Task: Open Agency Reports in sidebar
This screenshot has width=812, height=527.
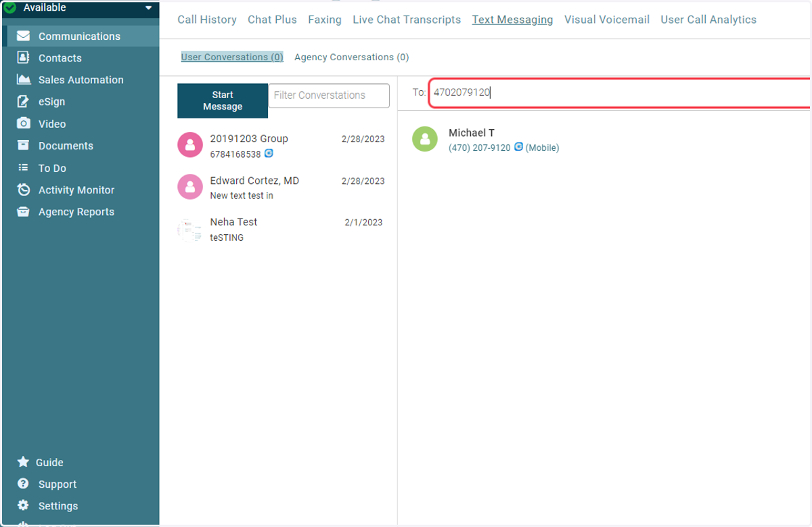Action: (x=76, y=212)
